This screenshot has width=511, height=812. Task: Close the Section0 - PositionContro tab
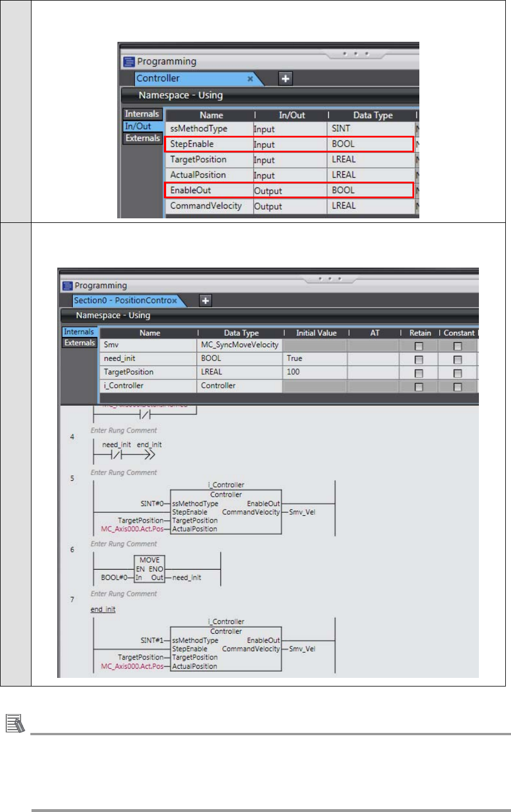174,300
